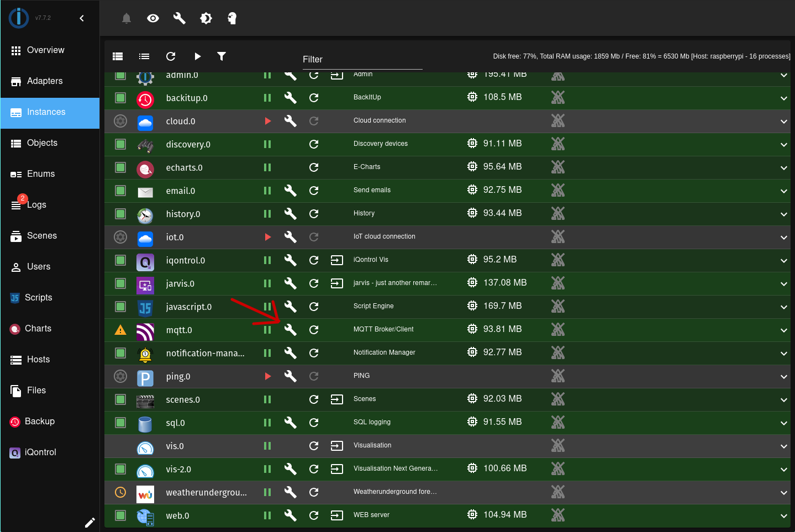
Task: Switch instances to compact list view
Action: 144,56
